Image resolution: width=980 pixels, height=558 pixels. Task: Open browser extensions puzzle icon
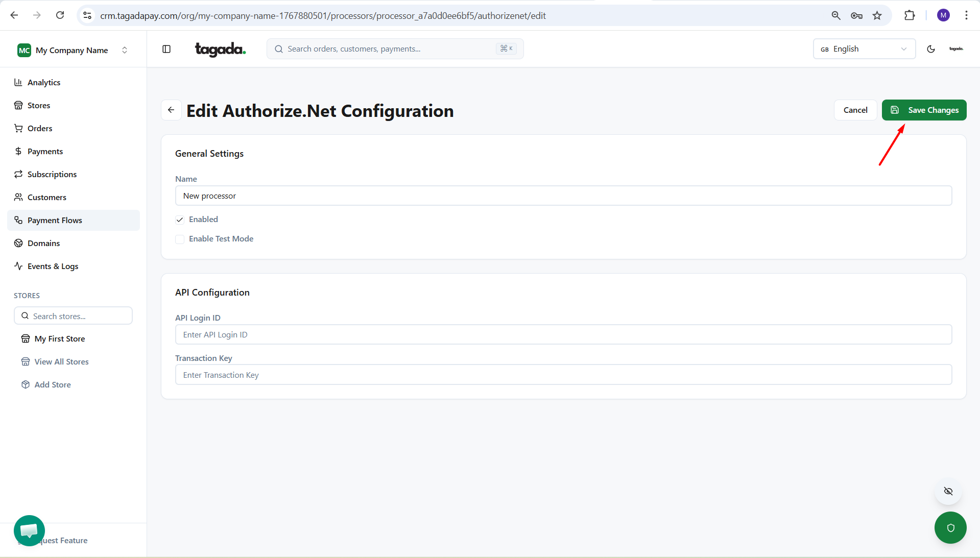point(910,15)
